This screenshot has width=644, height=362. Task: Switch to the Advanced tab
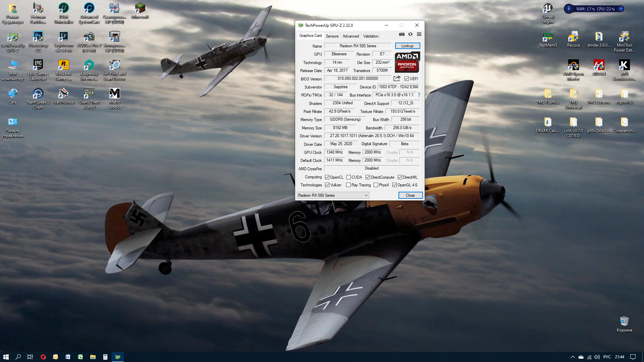tap(351, 36)
